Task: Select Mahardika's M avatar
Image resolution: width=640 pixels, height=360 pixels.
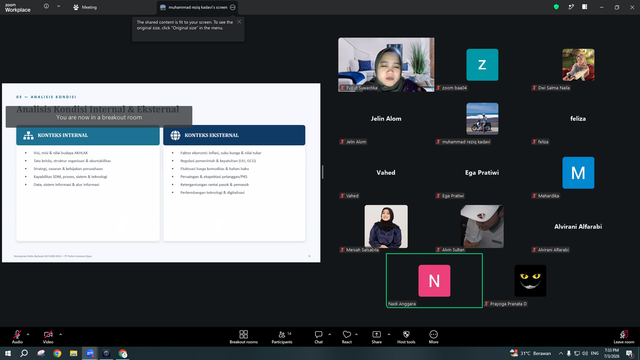Action: click(x=578, y=173)
